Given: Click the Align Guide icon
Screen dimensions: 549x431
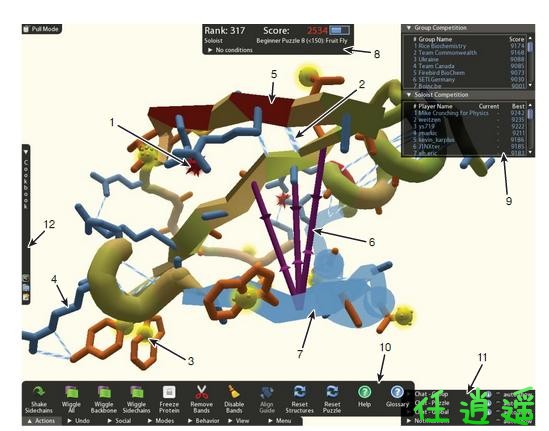Looking at the screenshot, I should tap(267, 392).
